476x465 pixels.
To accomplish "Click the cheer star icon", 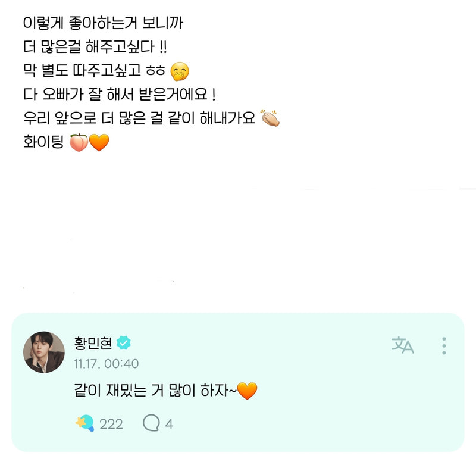I will click(x=84, y=424).
